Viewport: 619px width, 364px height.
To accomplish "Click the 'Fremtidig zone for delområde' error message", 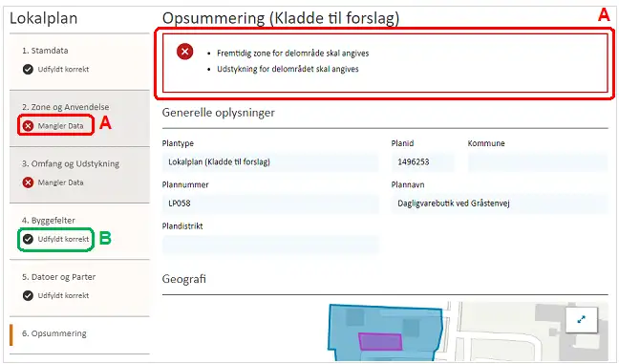I will click(293, 54).
